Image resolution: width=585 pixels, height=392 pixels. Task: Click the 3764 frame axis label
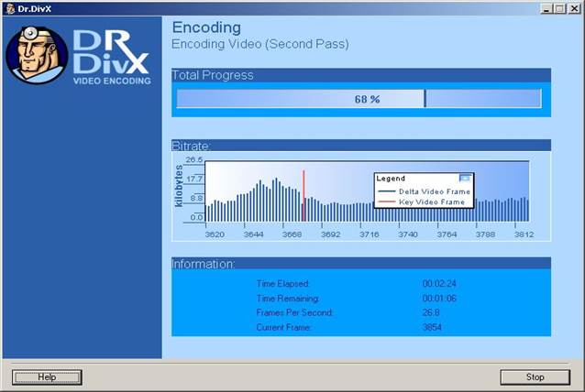447,234
